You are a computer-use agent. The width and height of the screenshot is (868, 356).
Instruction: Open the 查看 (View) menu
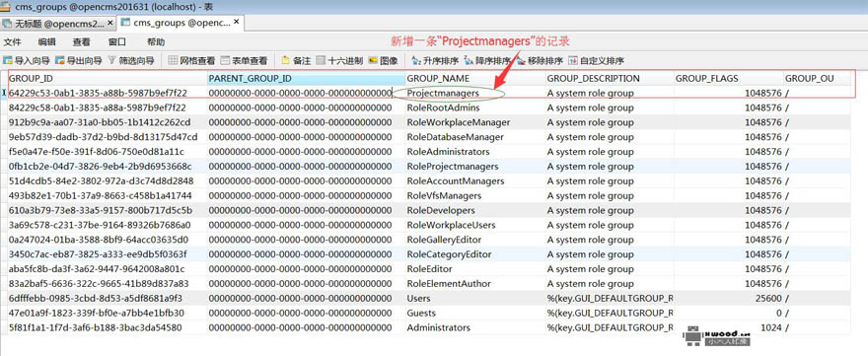coord(81,42)
